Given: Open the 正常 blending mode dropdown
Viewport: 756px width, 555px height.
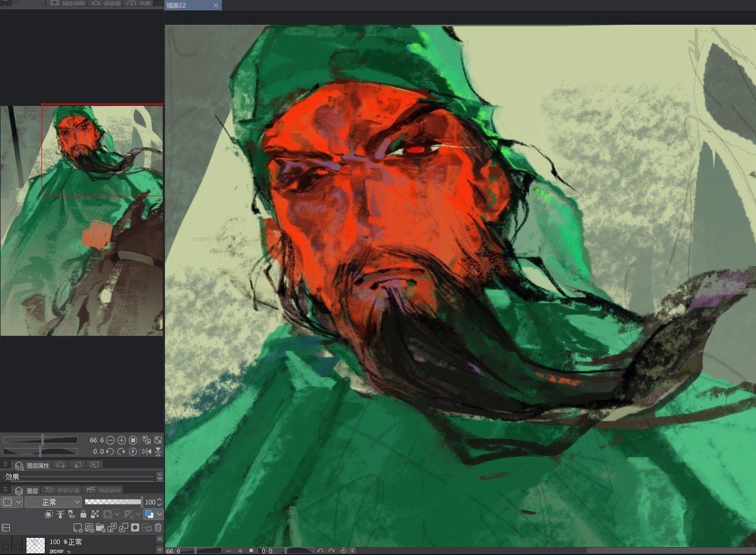Looking at the screenshot, I should 53,502.
